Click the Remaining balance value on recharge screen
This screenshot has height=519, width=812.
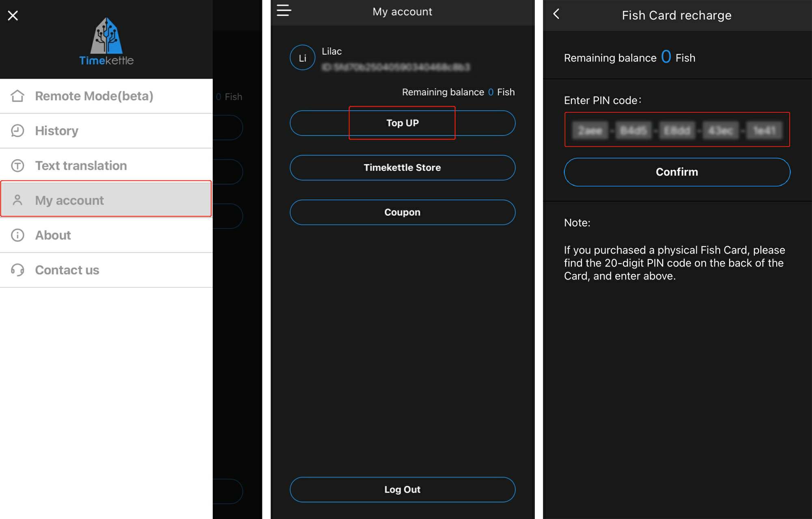click(666, 57)
